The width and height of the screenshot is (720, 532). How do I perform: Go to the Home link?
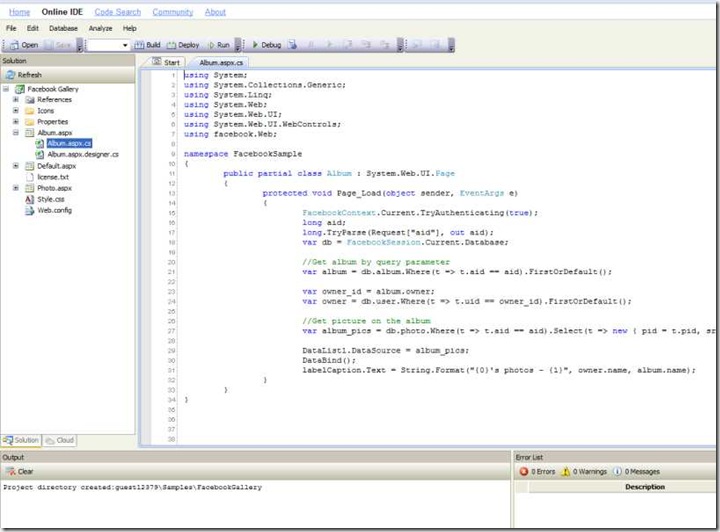19,12
